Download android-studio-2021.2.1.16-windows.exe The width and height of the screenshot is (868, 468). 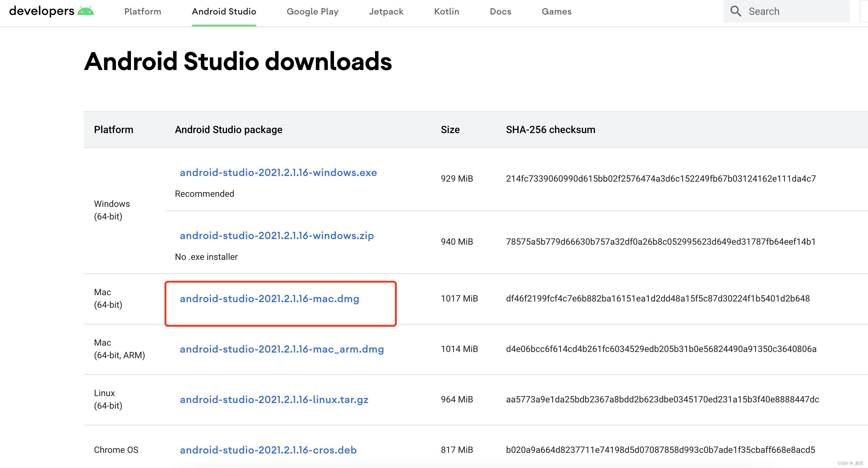[278, 173]
